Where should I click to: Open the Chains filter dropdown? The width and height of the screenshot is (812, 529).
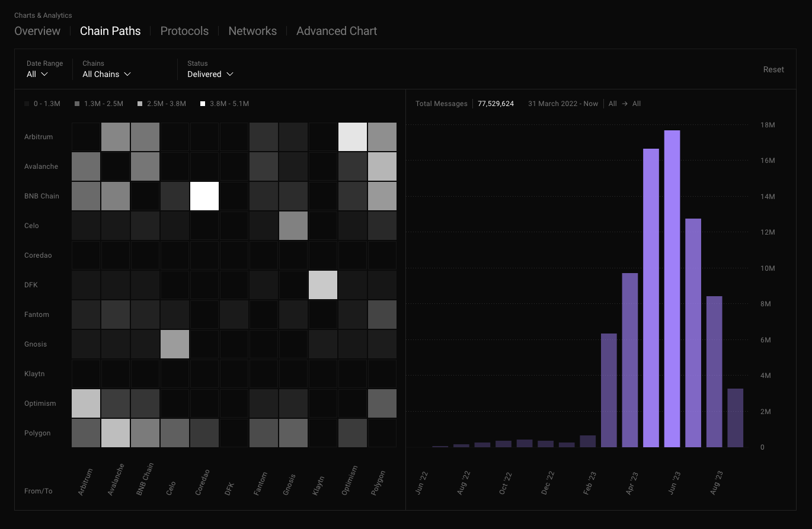click(x=106, y=74)
